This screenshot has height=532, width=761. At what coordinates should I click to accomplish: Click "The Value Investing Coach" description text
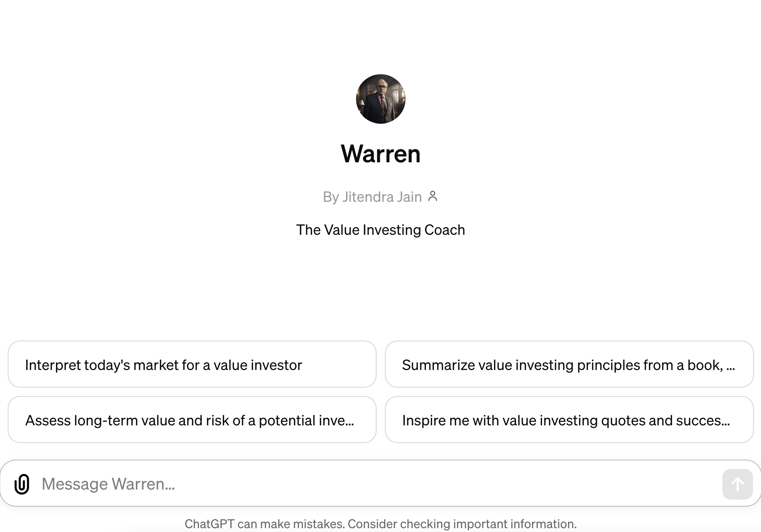[381, 230]
